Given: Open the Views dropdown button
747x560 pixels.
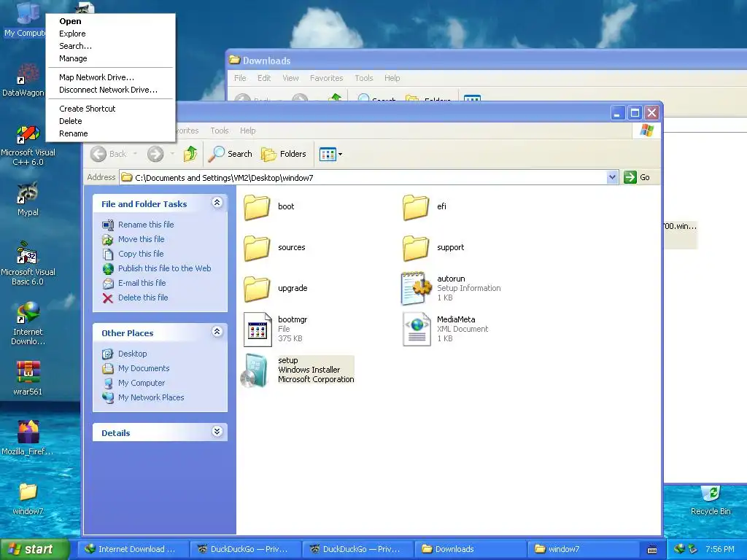Looking at the screenshot, I should pyautogui.click(x=330, y=155).
